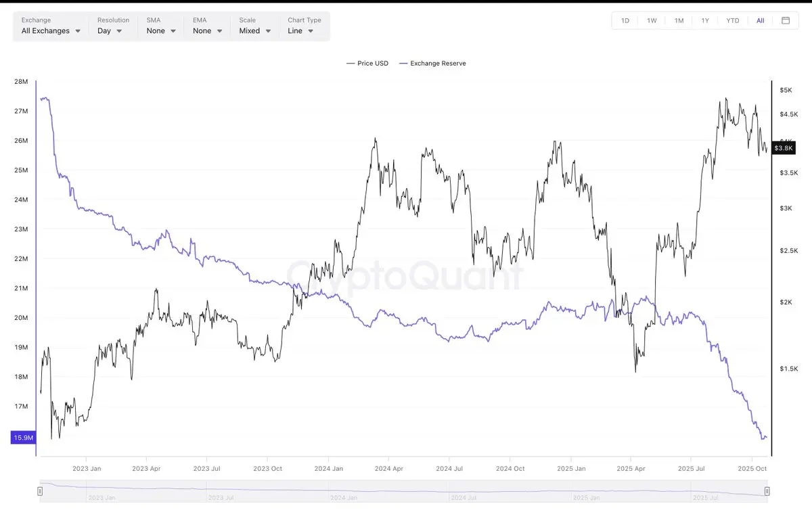Hide the Exchange Reserve legend series
The height and width of the screenshot is (510, 812).
[x=432, y=64]
